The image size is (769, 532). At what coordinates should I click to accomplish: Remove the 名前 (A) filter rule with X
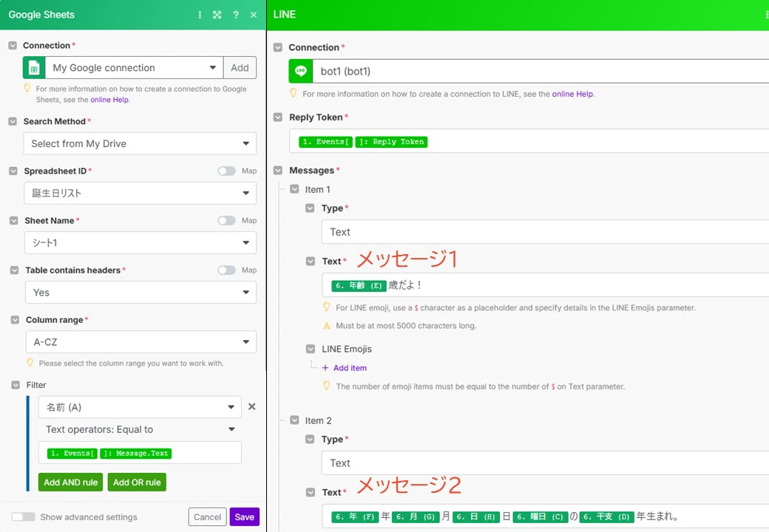(x=251, y=406)
